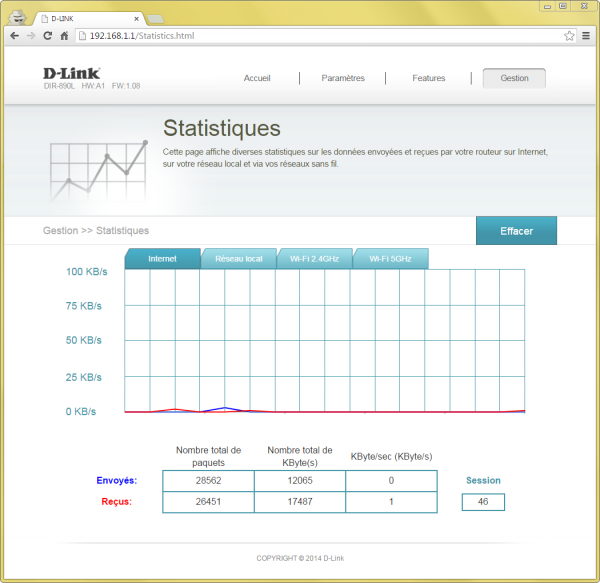Open a new browser tab
Image resolution: width=600 pixels, height=583 pixels.
(156, 18)
